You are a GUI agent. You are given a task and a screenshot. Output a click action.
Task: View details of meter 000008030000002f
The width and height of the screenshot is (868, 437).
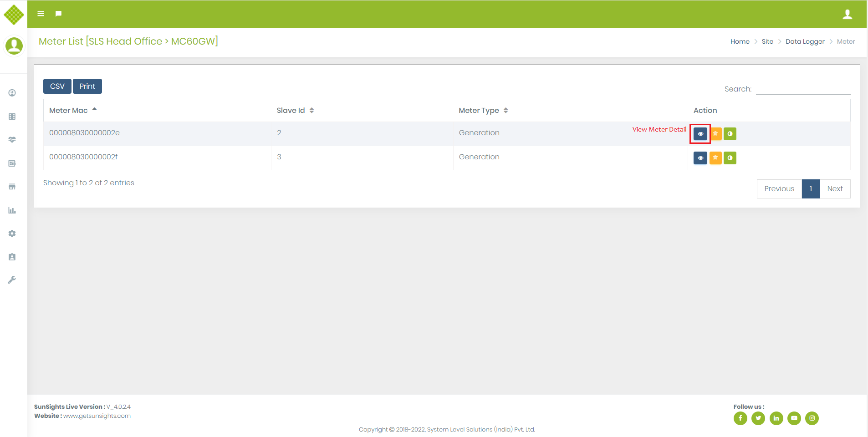tap(700, 158)
